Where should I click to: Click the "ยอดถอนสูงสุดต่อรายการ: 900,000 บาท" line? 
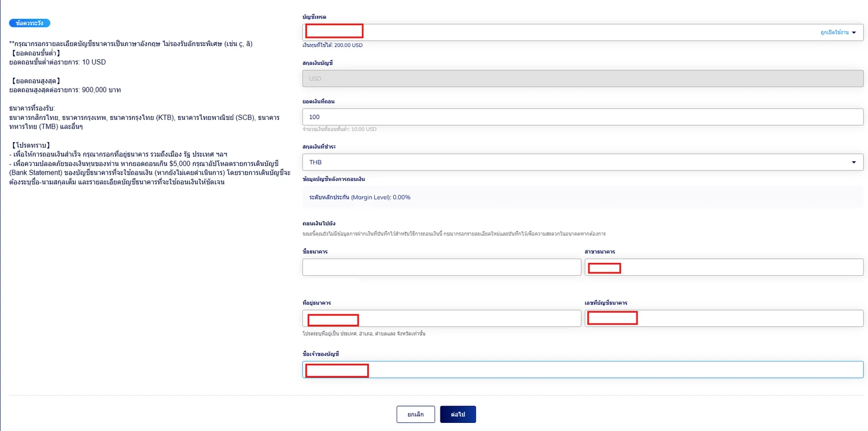65,90
